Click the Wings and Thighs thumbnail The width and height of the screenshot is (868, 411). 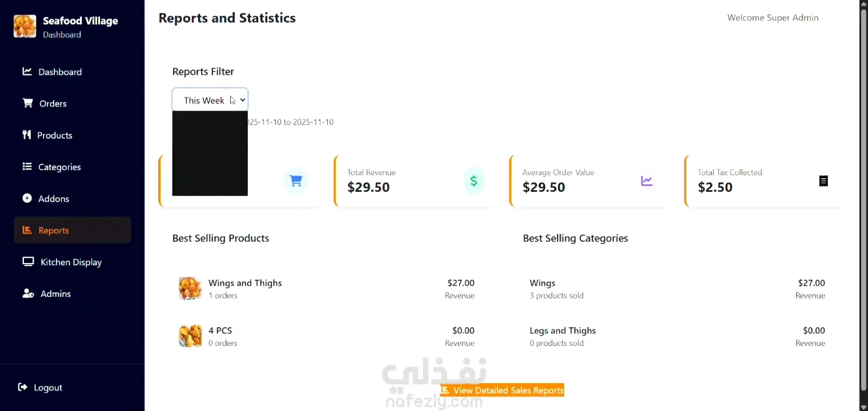coord(190,289)
